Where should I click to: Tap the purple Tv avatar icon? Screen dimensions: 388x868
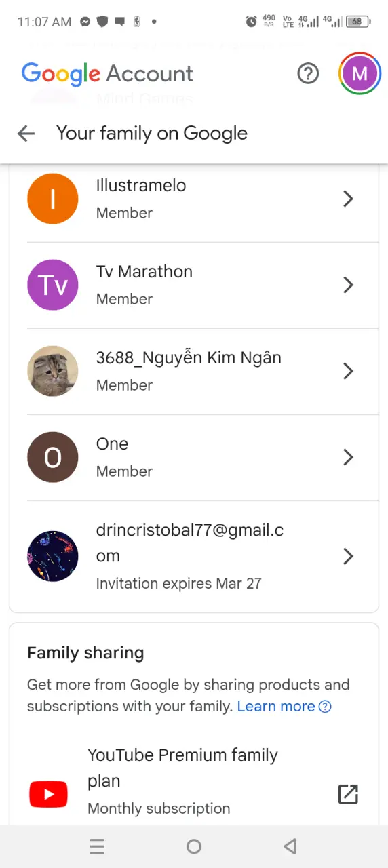(x=53, y=285)
